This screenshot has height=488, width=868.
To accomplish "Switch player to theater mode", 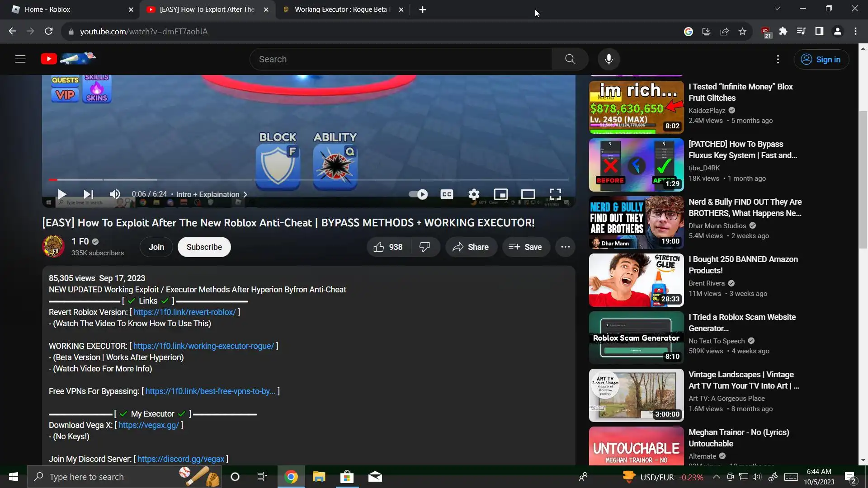I will pyautogui.click(x=528, y=194).
